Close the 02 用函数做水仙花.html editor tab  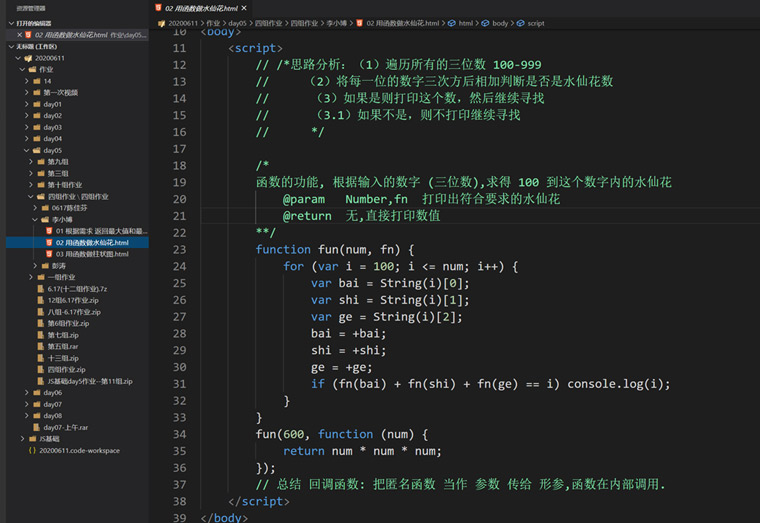click(244, 8)
